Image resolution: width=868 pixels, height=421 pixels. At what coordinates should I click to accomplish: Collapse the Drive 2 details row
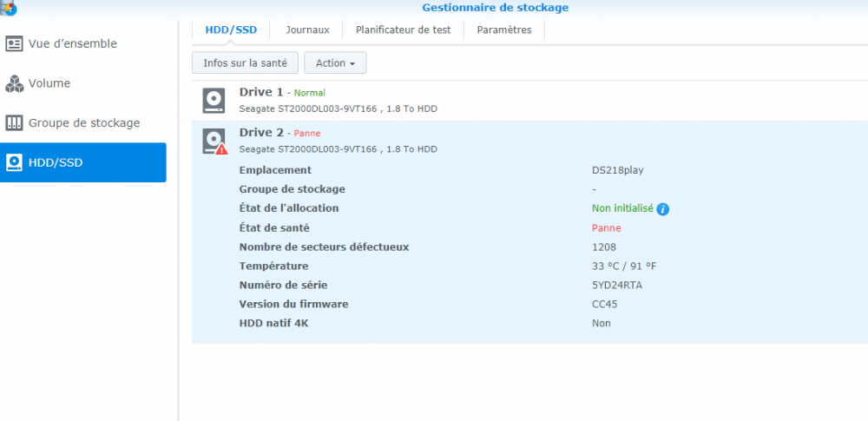(529, 141)
